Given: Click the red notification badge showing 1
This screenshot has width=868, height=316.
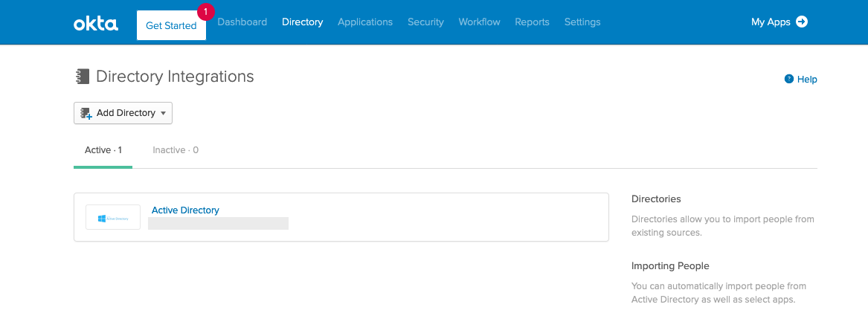Looking at the screenshot, I should pyautogui.click(x=206, y=11).
